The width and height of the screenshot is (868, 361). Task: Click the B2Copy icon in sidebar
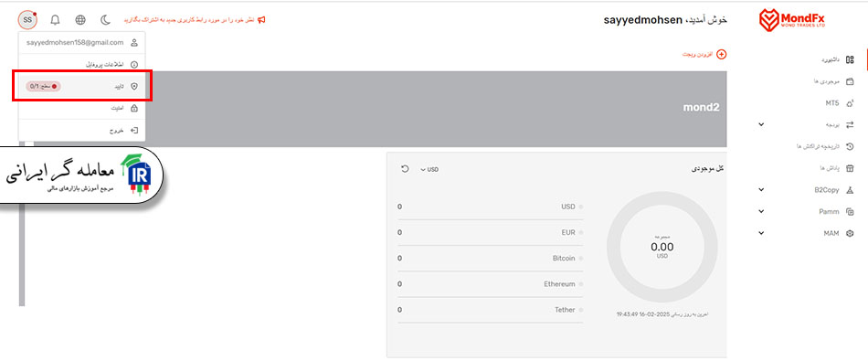(851, 190)
